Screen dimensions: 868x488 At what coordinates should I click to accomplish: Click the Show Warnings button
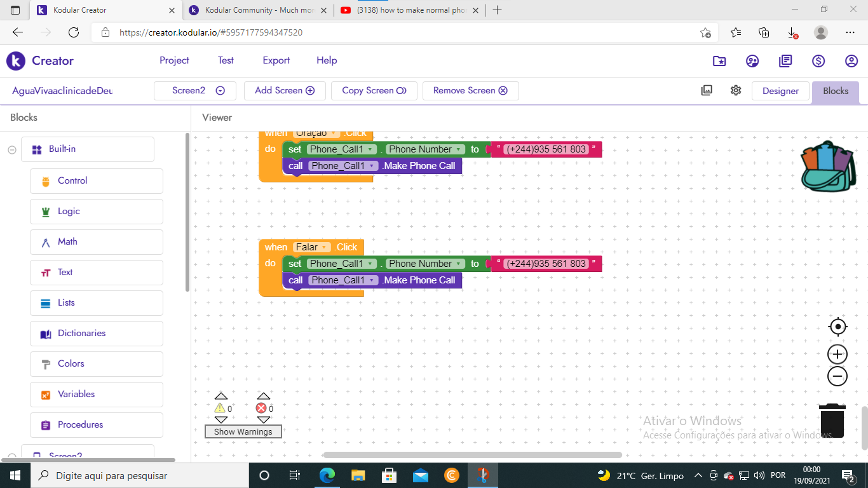tap(243, 431)
